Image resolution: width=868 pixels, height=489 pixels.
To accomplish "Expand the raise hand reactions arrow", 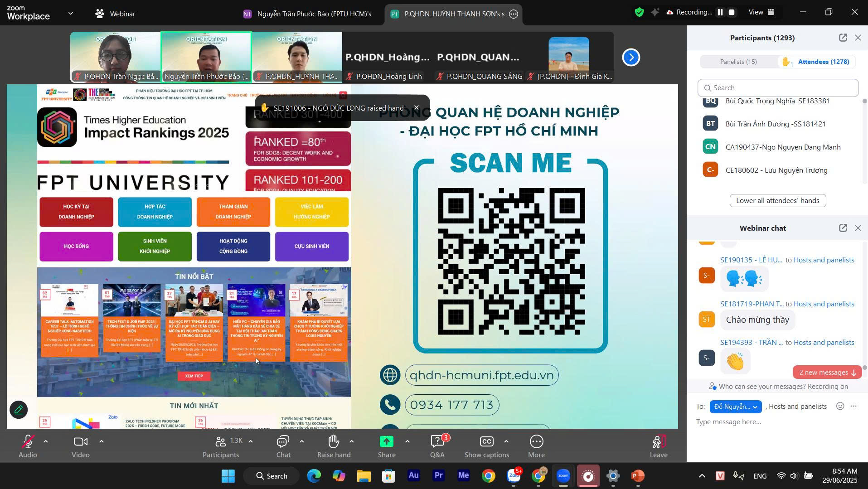I will point(352,441).
